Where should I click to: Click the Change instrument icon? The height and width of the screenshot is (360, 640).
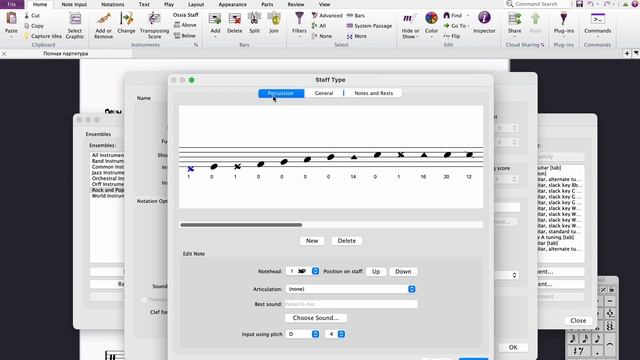(x=127, y=19)
